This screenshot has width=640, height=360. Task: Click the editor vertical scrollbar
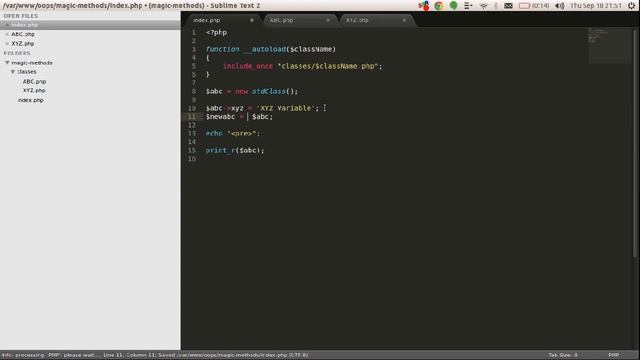pyautogui.click(x=635, y=143)
